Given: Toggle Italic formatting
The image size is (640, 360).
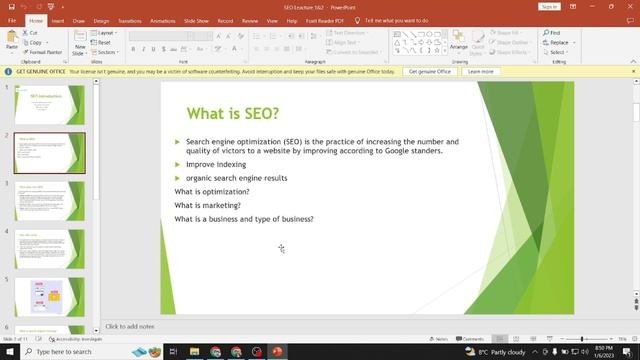Looking at the screenshot, I should coord(143,49).
